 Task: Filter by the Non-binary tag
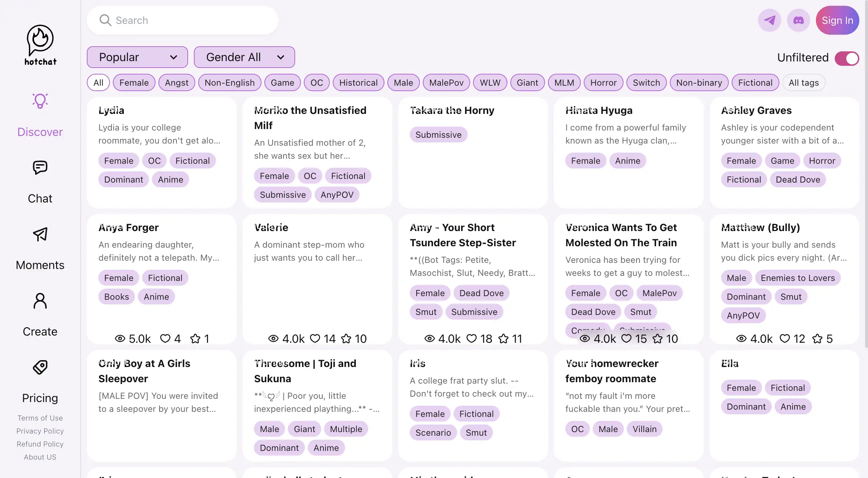click(x=699, y=82)
